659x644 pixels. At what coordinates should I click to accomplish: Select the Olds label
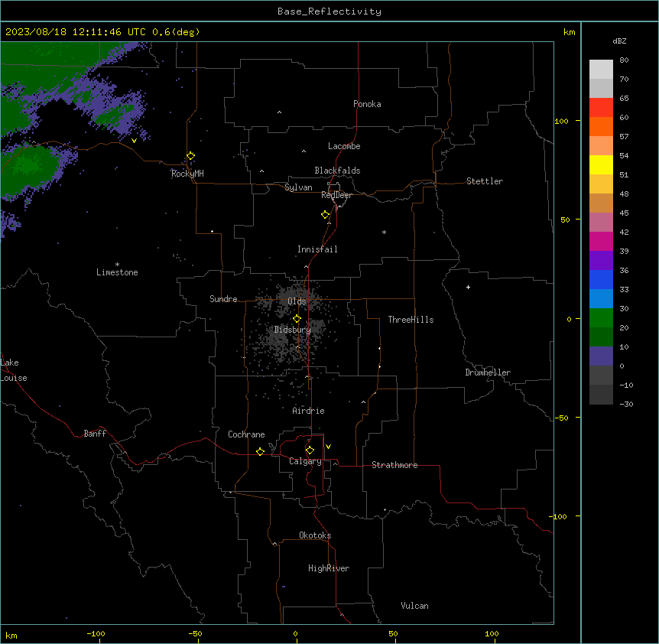pyautogui.click(x=297, y=301)
